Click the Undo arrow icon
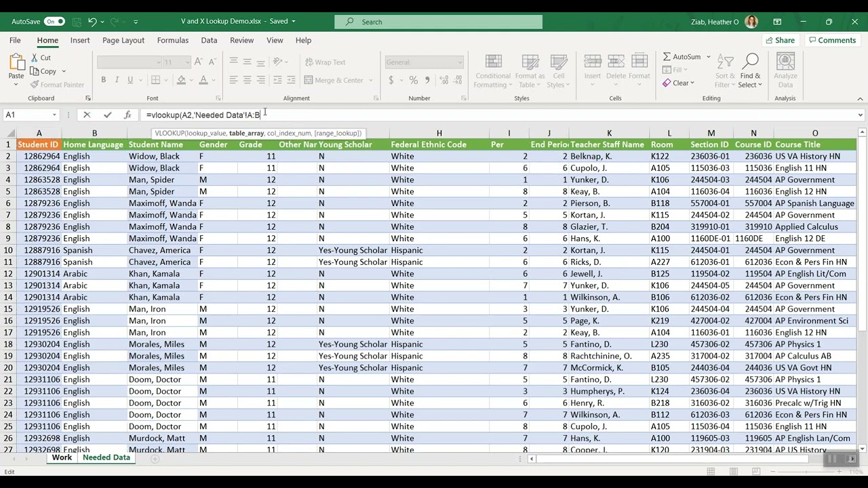 [92, 22]
